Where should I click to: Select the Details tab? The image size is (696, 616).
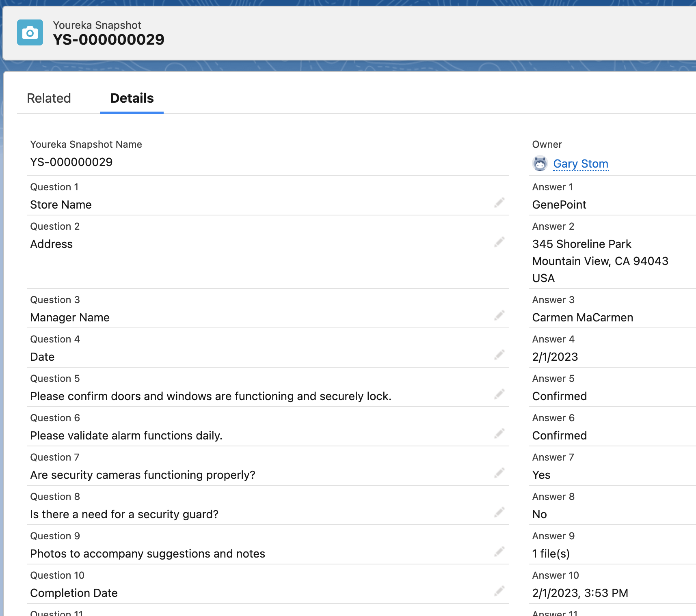coord(132,98)
